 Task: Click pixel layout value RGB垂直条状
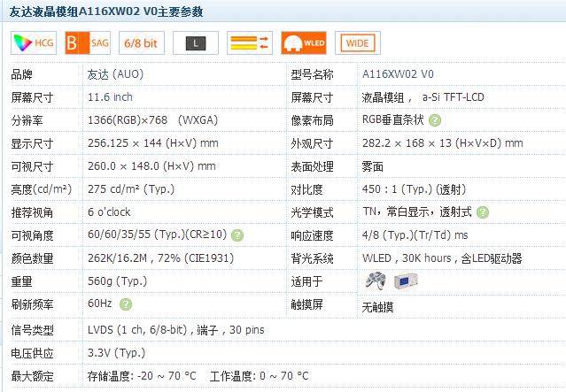(x=392, y=119)
